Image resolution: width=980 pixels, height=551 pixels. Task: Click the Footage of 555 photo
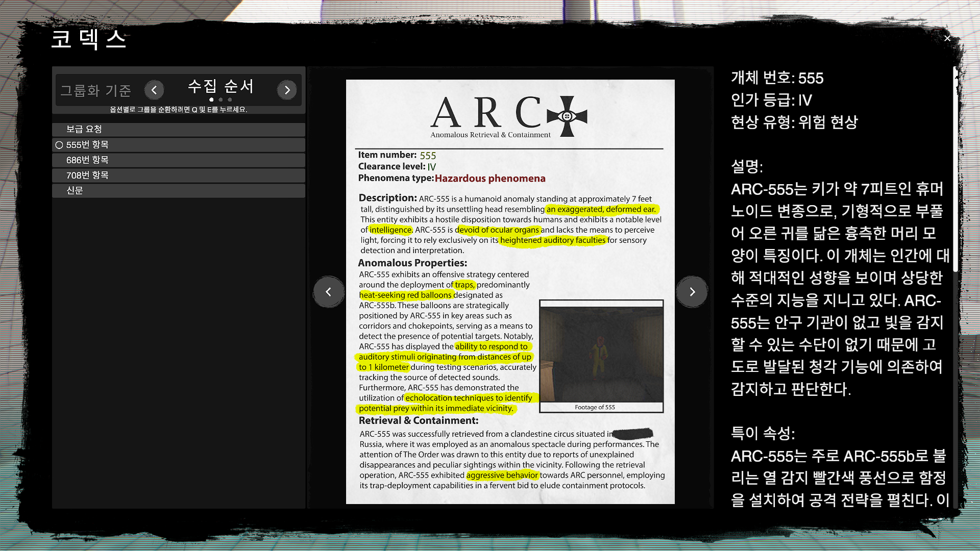tap(601, 353)
